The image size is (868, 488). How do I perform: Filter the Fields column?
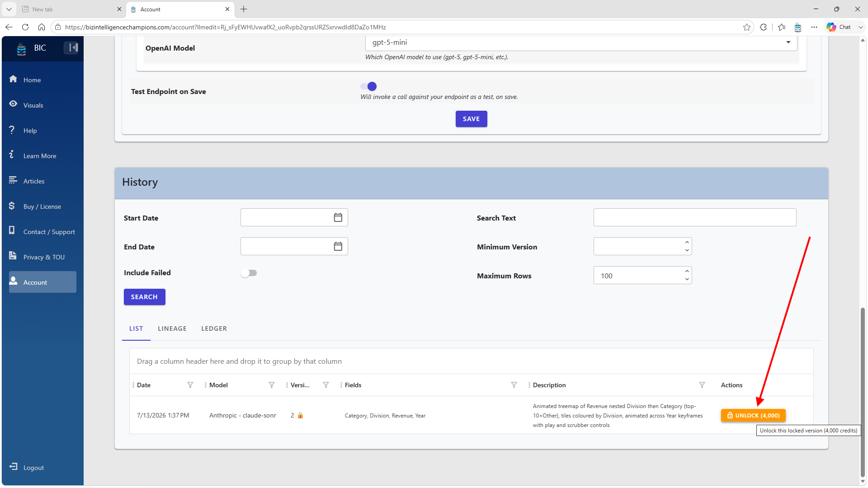click(514, 385)
